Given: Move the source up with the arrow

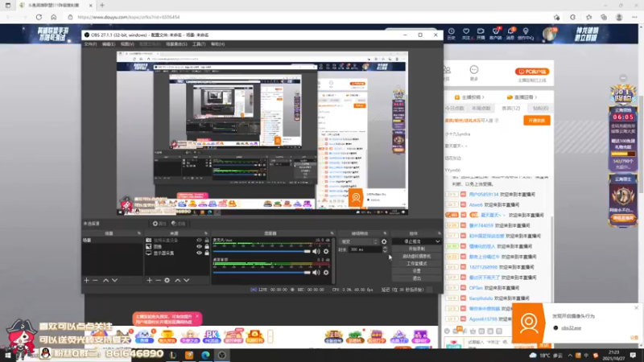Looking at the screenshot, I should [x=177, y=280].
